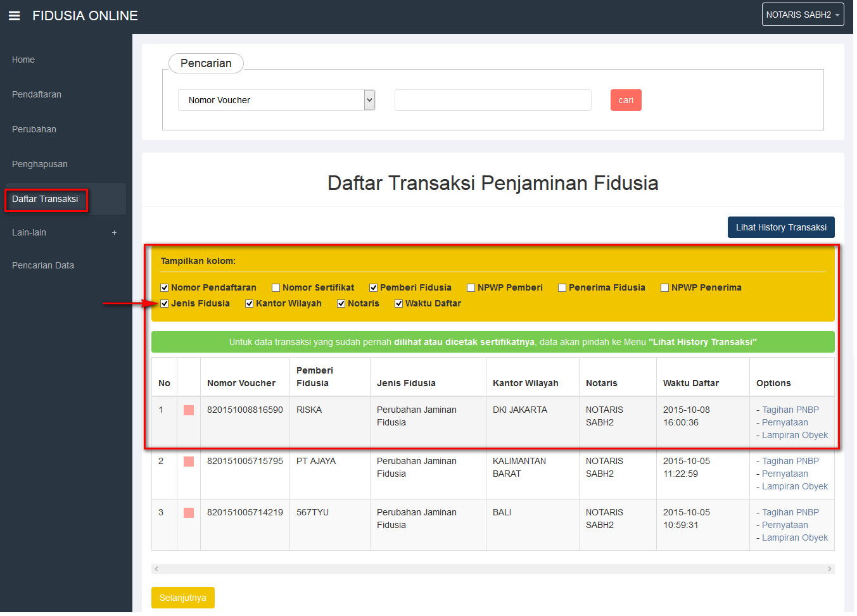Viewport: 857px width, 616px height.
Task: Open Tagihan PNBP link for RISKA row
Action: tap(790, 410)
